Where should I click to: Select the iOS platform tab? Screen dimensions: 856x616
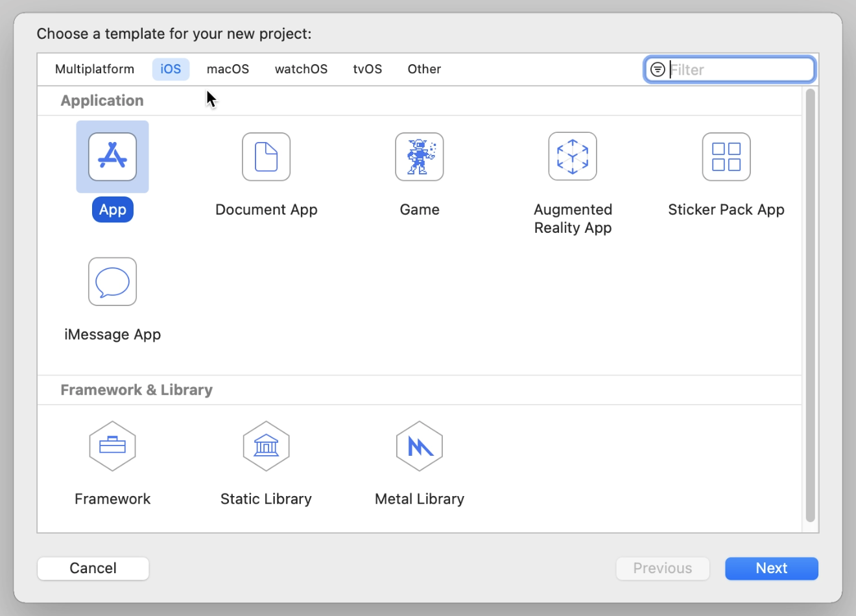(x=171, y=69)
